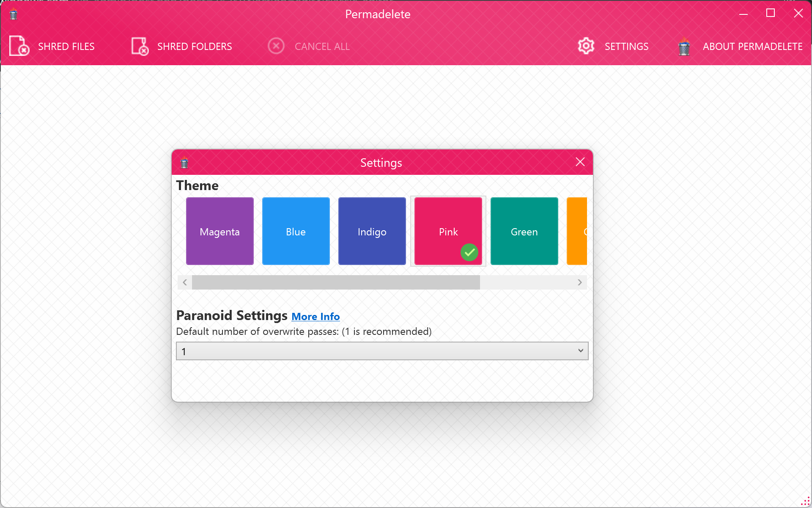The image size is (812, 508).
Task: Click the Paranoid Settings heading
Action: click(x=232, y=315)
